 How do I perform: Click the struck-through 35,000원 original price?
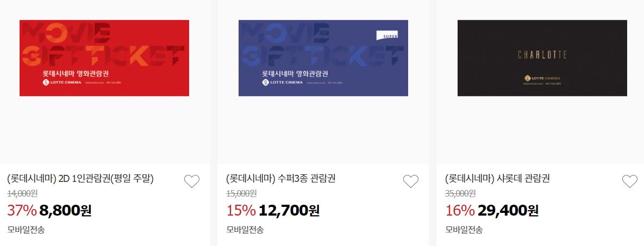(460, 193)
